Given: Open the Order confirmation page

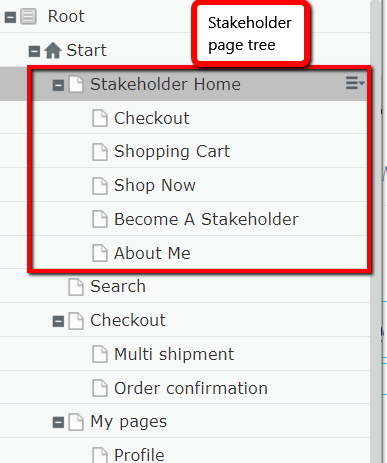Looking at the screenshot, I should point(191,388).
